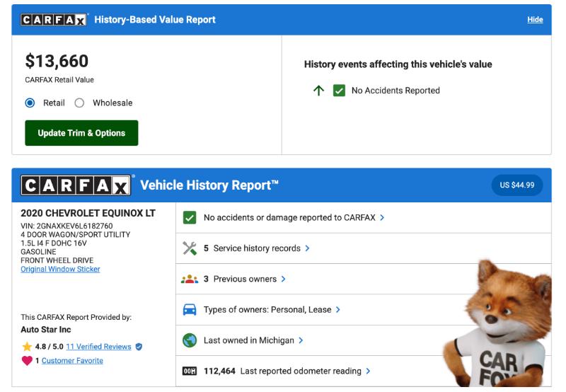
Task: Click the pink heart Customer Favorite icon
Action: click(27, 361)
